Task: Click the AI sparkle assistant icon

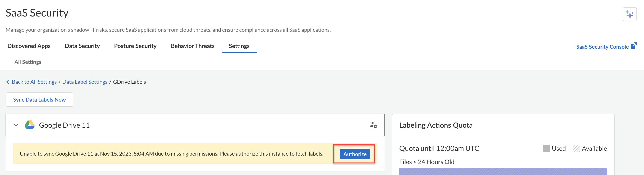Action: [x=629, y=15]
